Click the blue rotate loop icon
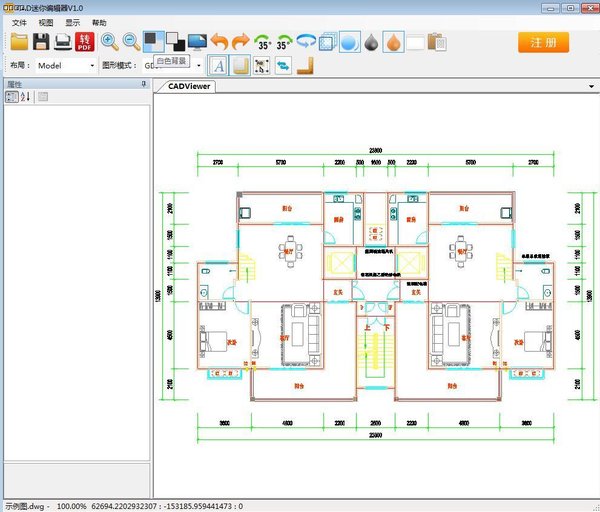The image size is (600, 512). click(306, 42)
